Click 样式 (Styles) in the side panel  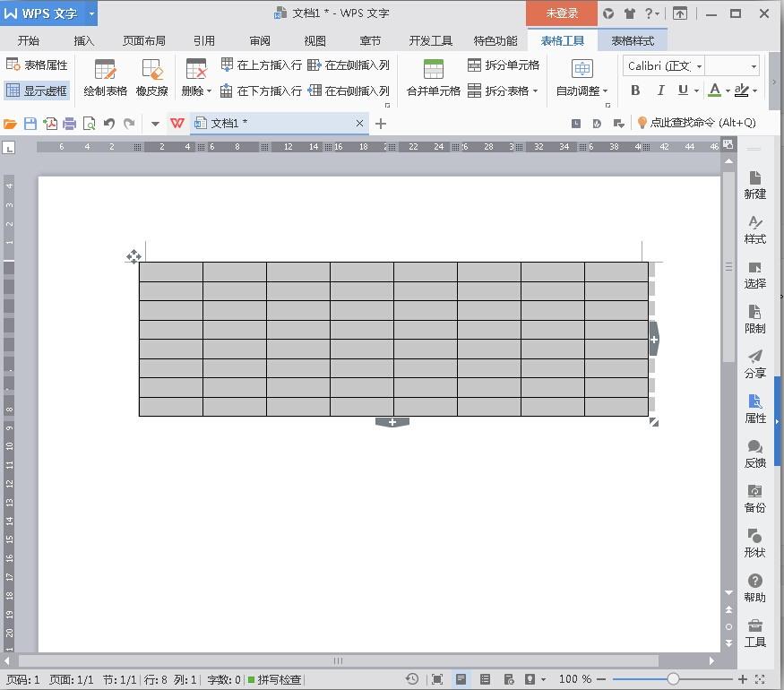[x=754, y=230]
